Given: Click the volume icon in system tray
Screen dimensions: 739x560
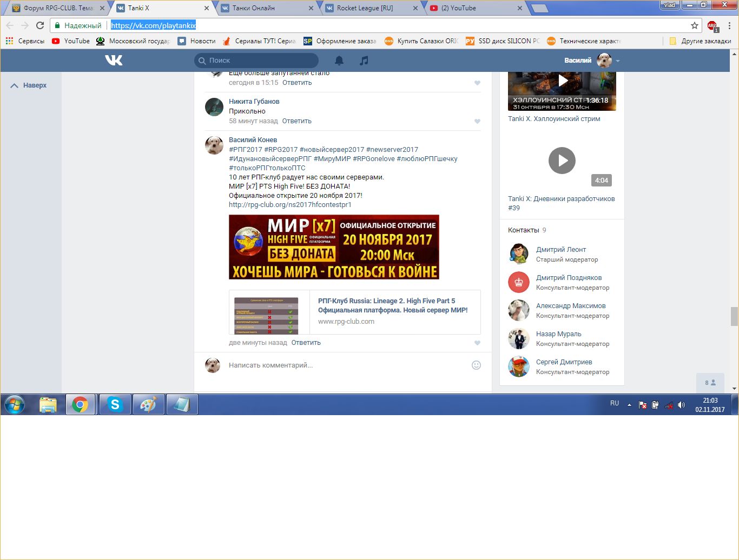Looking at the screenshot, I should tap(682, 405).
